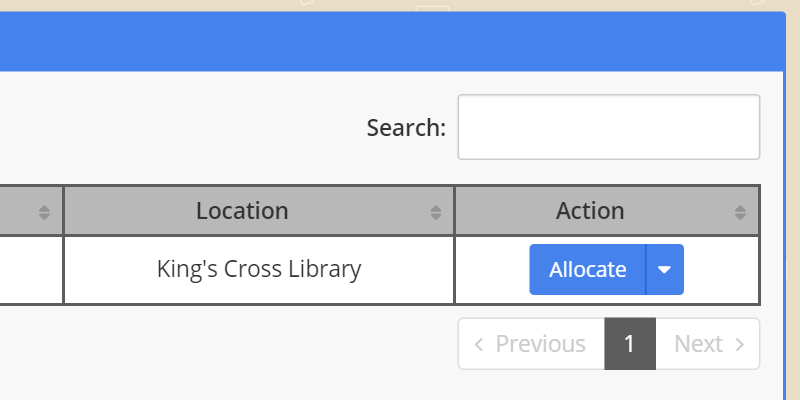The image size is (800, 400).
Task: Click the empty cell left of King's Cross Library
Action: coord(30,269)
